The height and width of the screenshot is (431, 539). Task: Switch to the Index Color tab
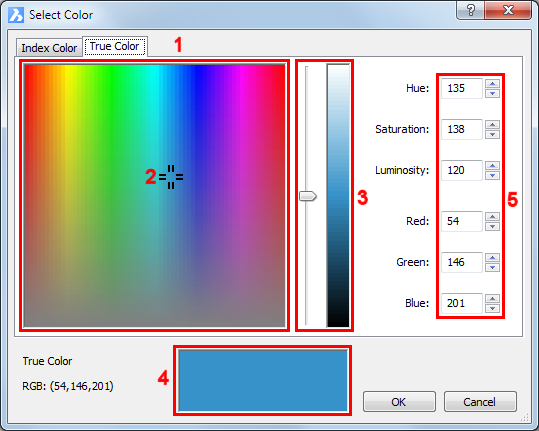pos(49,48)
